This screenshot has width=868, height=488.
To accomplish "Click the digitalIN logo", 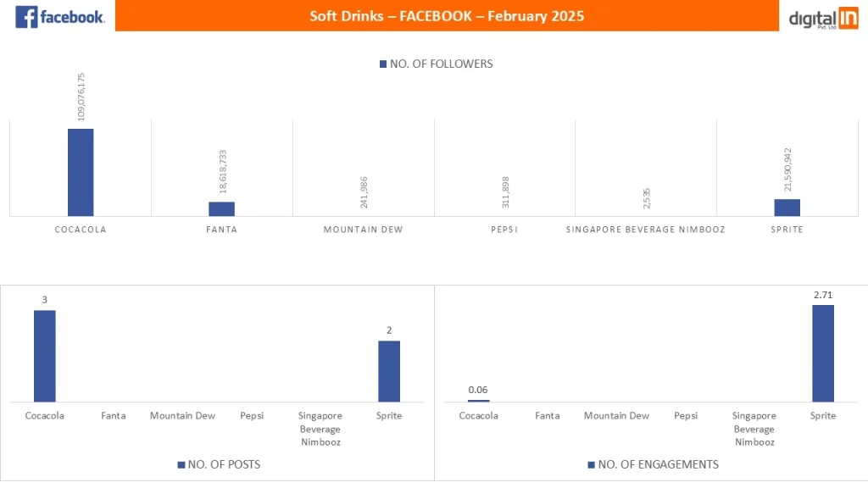I will click(824, 18).
